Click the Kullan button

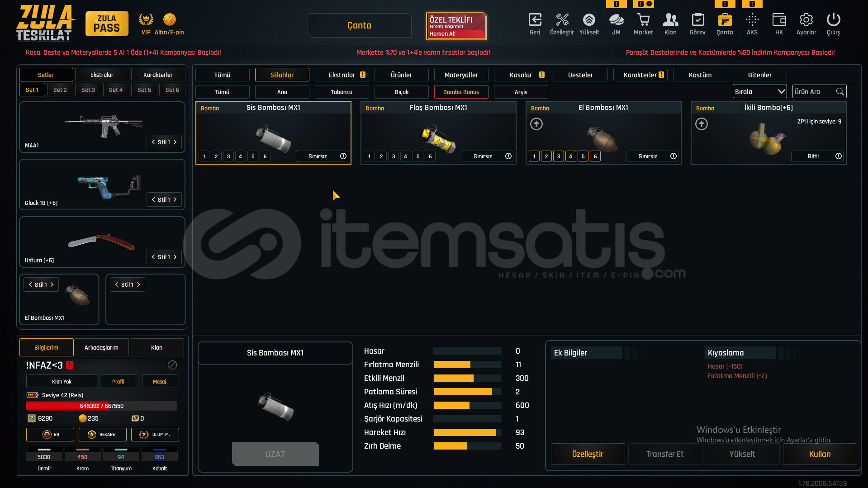[x=820, y=454]
